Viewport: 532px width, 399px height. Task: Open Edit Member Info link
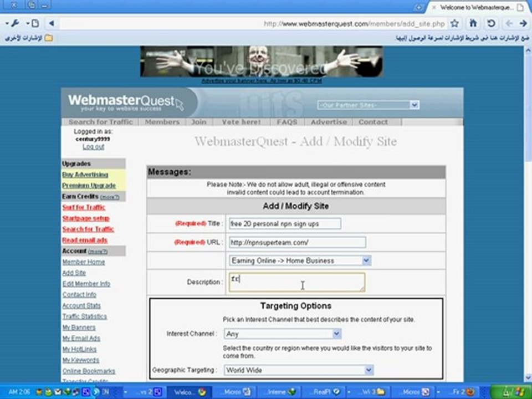point(86,284)
